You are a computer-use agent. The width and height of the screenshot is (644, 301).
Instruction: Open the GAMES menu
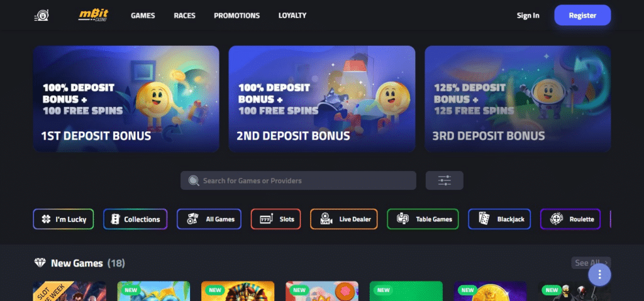tap(143, 16)
